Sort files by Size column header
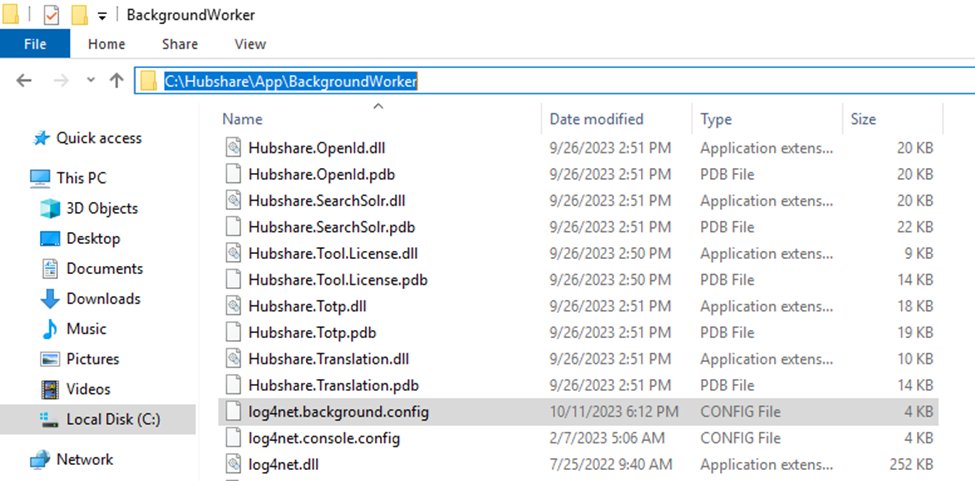Image resolution: width=975 pixels, height=481 pixels. click(x=863, y=119)
